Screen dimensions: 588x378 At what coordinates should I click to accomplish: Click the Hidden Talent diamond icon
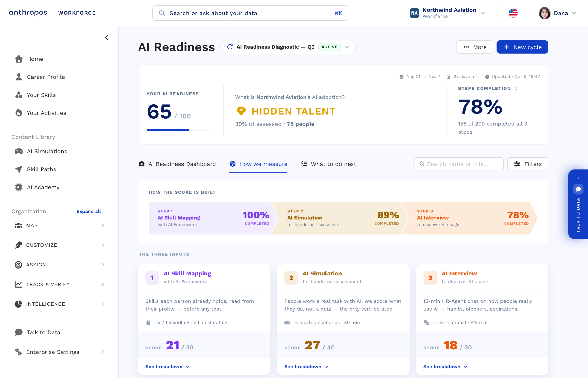241,111
